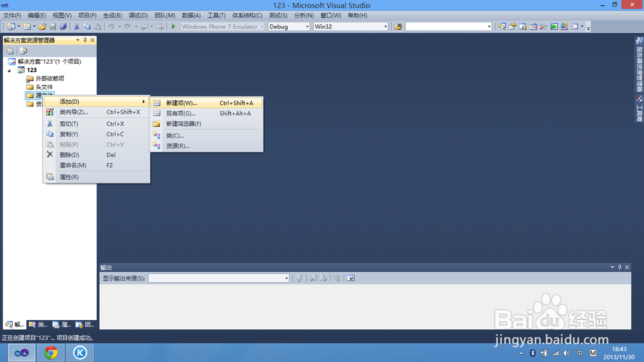644x362 pixels.
Task: Click the volume speaker tray icon
Action: click(x=567, y=353)
